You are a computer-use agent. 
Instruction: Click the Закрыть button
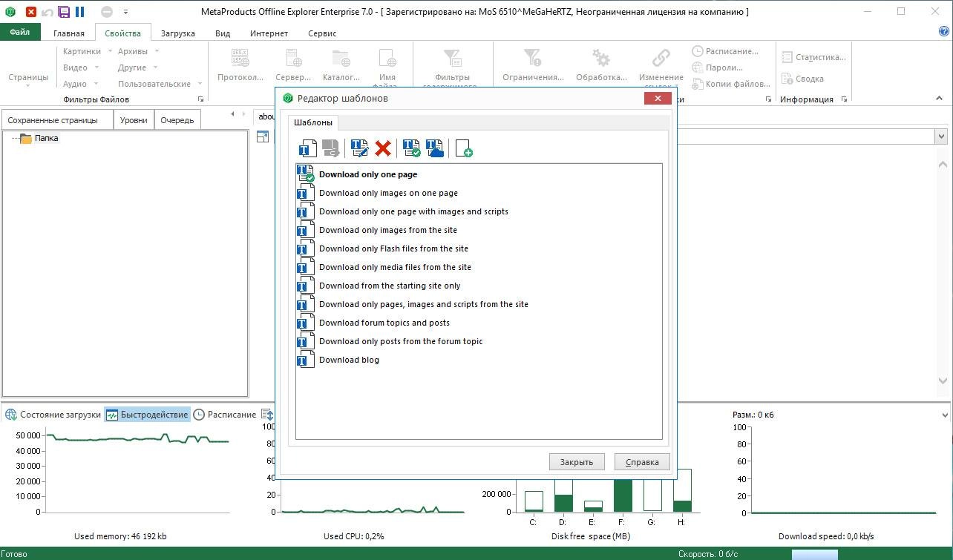coord(577,462)
